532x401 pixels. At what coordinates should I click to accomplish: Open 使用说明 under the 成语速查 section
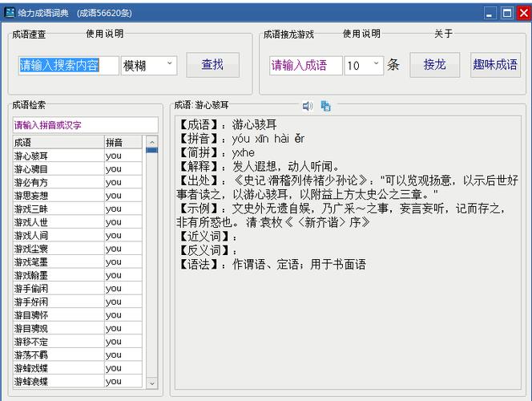coord(105,34)
